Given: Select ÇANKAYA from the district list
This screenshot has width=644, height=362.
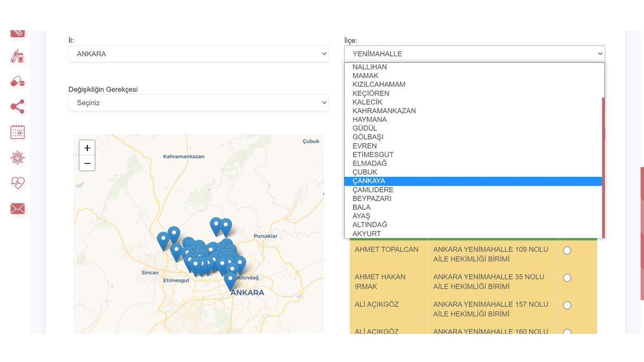Looking at the screenshot, I should coord(369,181).
